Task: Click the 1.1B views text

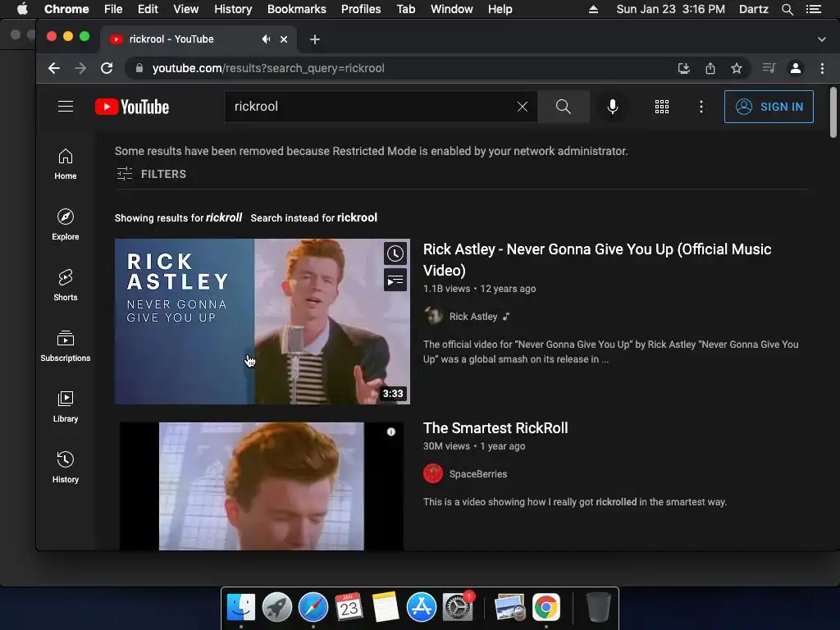Action: click(447, 288)
